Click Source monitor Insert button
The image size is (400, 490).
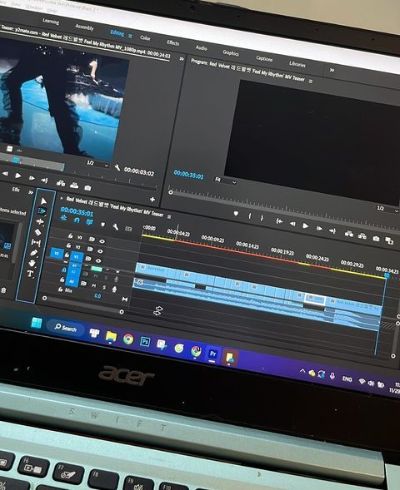(61, 183)
